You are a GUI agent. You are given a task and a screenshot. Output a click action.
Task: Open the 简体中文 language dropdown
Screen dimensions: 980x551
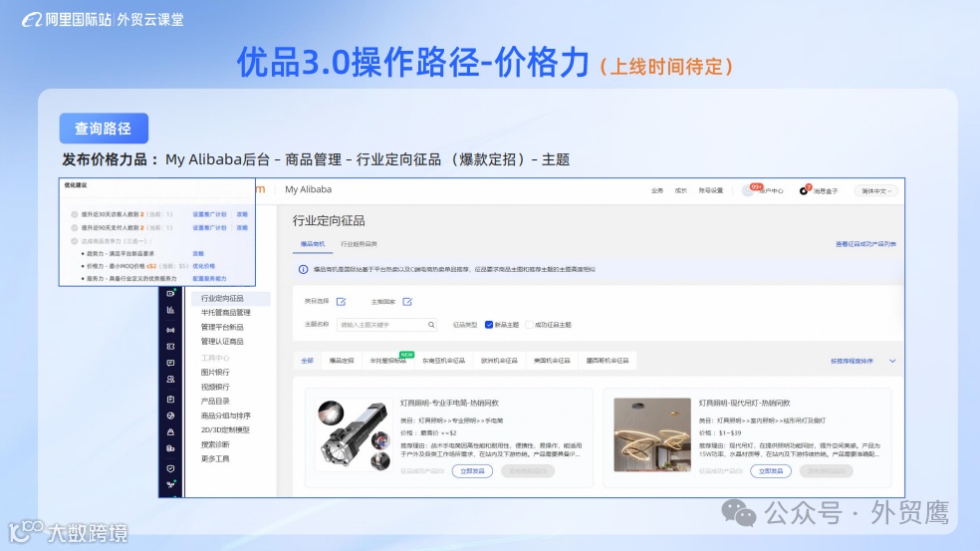(x=876, y=190)
